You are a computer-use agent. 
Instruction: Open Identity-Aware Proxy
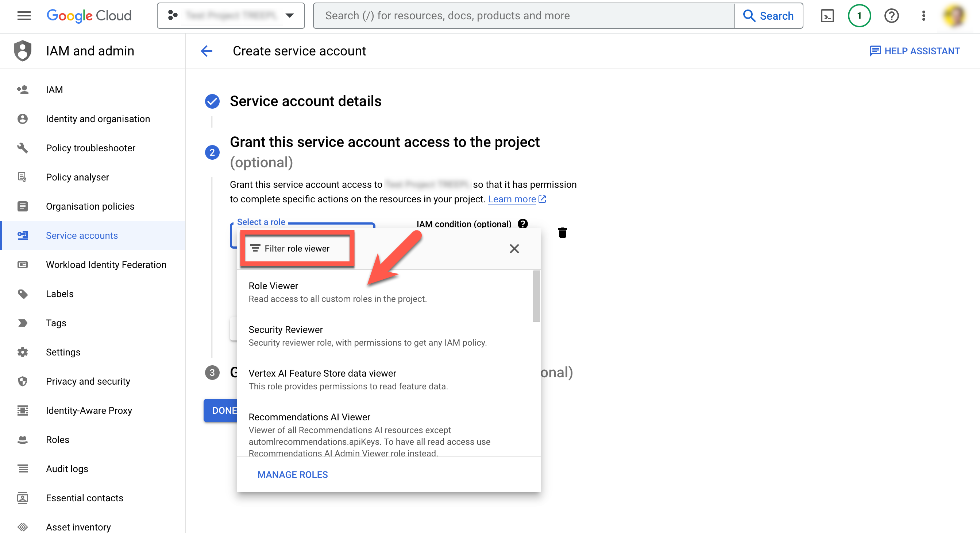93,411
